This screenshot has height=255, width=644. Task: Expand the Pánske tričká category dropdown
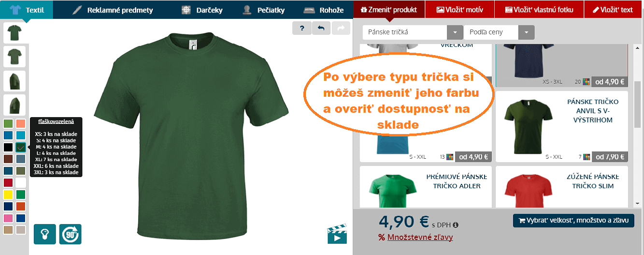(455, 32)
